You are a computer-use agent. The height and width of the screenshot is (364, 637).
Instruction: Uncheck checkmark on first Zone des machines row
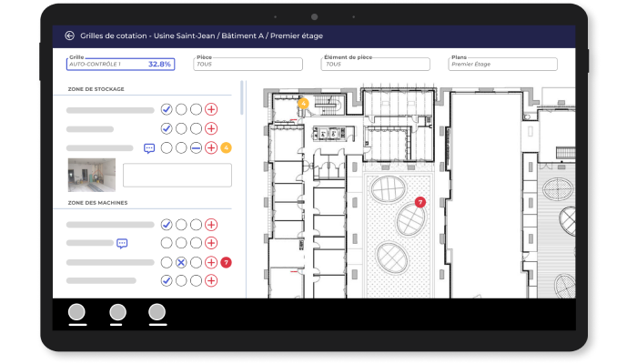pyautogui.click(x=167, y=225)
